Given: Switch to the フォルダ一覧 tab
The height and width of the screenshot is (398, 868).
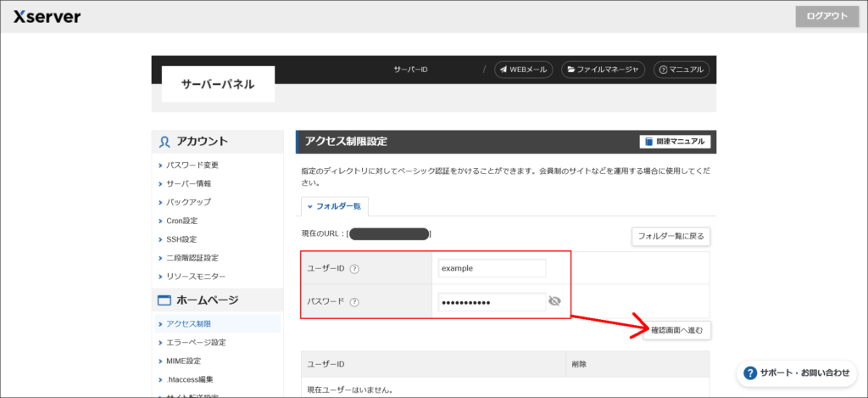Looking at the screenshot, I should tap(335, 206).
